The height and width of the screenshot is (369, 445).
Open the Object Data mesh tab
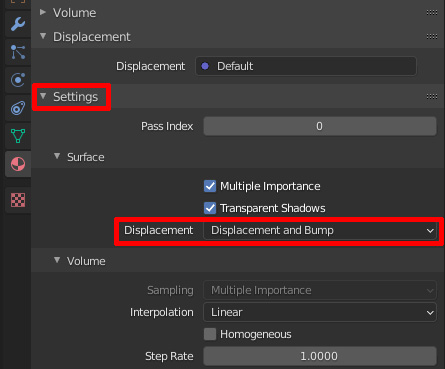click(18, 136)
